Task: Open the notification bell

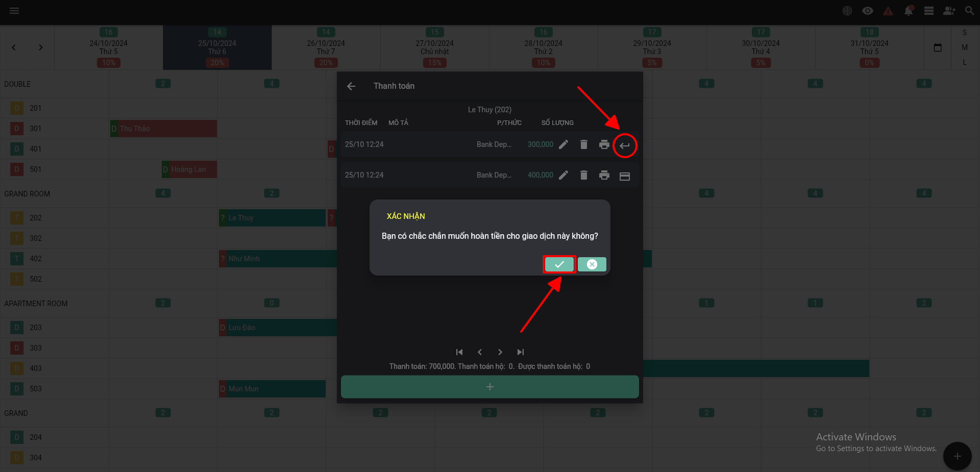Action: pyautogui.click(x=909, y=11)
